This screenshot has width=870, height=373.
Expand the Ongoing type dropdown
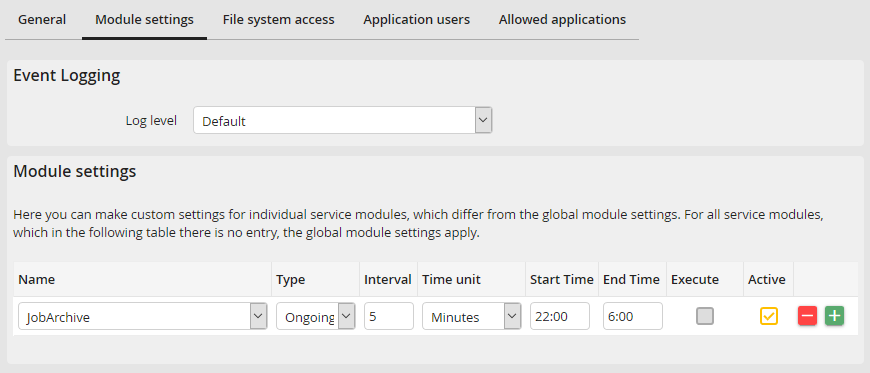pyautogui.click(x=316, y=316)
